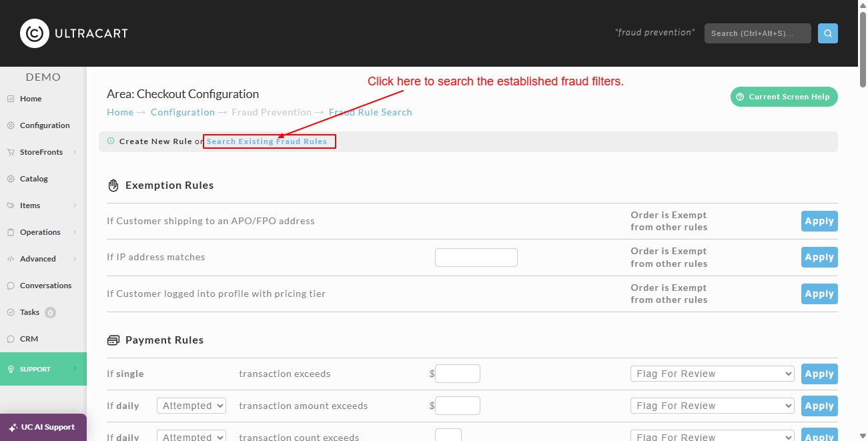
Task: Open single transaction Flag For Review dropdown
Action: point(713,374)
